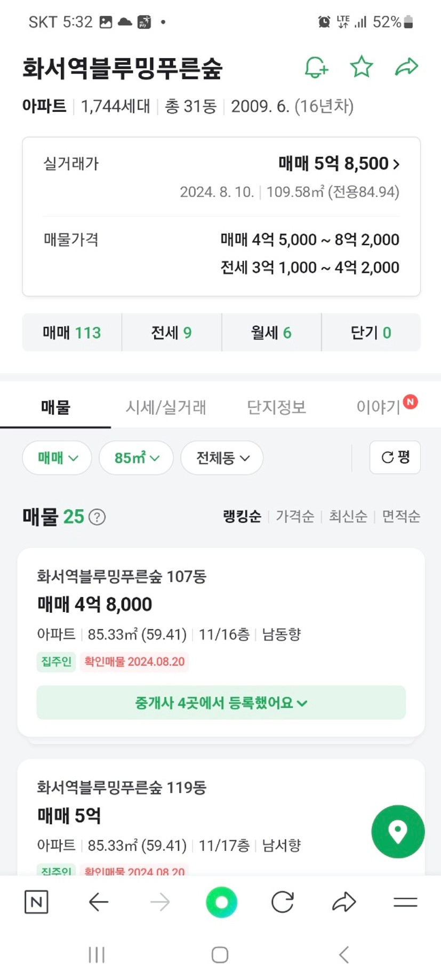Open the 85㎡ area dropdown

tap(137, 457)
